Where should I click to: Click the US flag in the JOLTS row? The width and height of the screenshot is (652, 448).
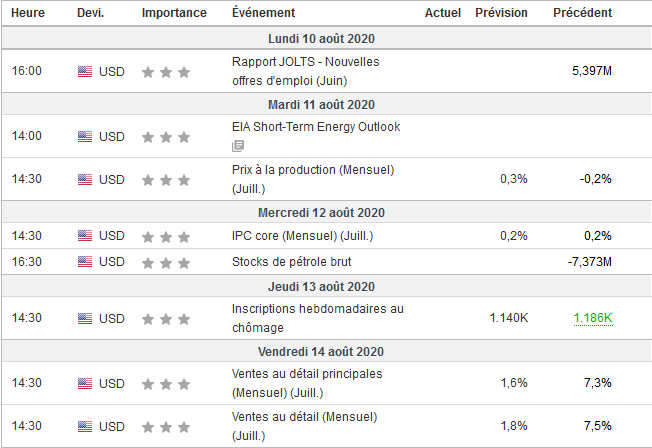pos(84,72)
